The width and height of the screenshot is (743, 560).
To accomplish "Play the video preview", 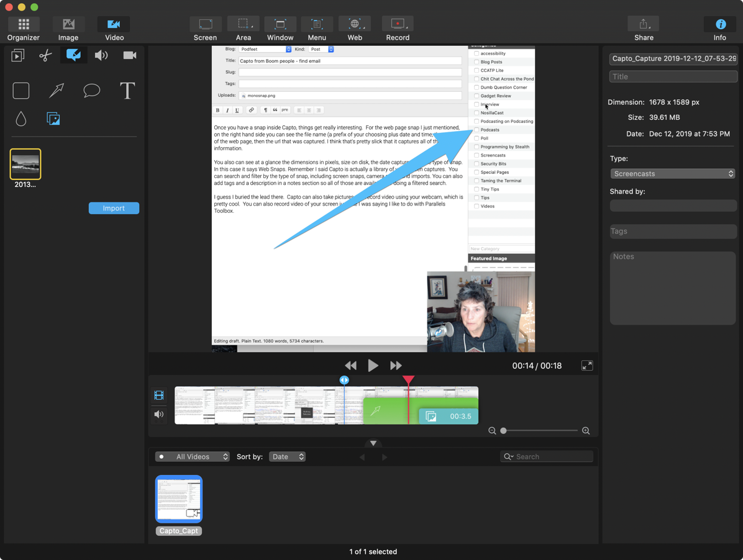I will click(x=373, y=366).
